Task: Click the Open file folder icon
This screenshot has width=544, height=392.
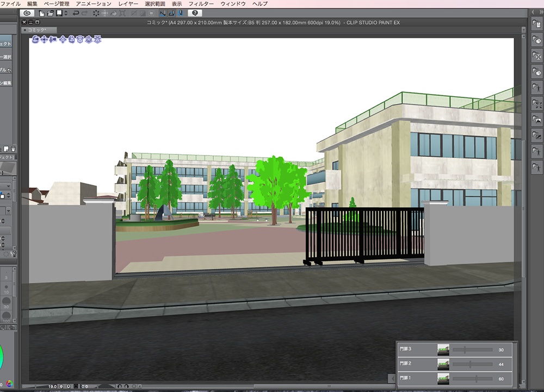Action: tap(50, 13)
